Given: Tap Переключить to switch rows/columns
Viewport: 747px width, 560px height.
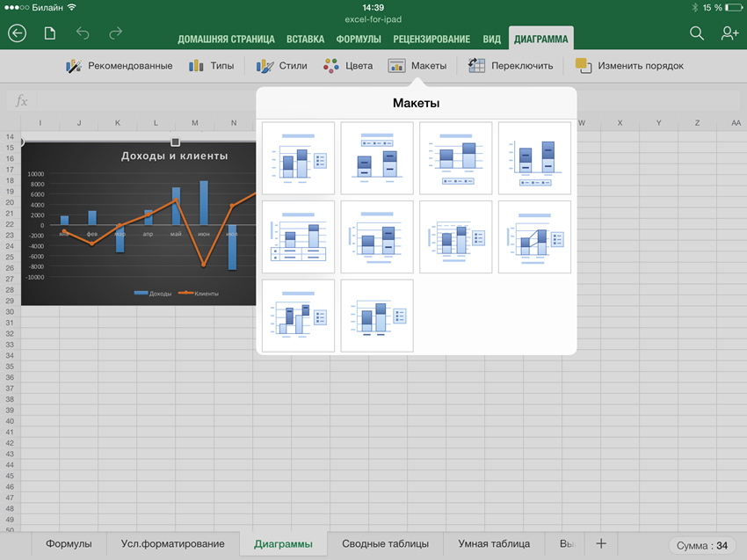Looking at the screenshot, I should pyautogui.click(x=511, y=66).
